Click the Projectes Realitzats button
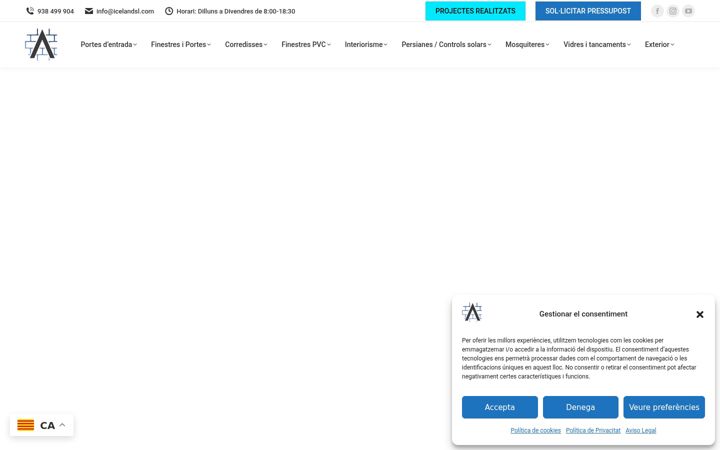 [475, 11]
